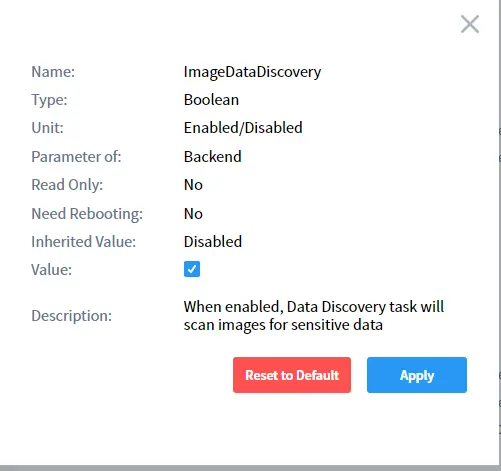This screenshot has width=501, height=471.
Task: Click the Disabled inherited value text
Action: point(213,242)
